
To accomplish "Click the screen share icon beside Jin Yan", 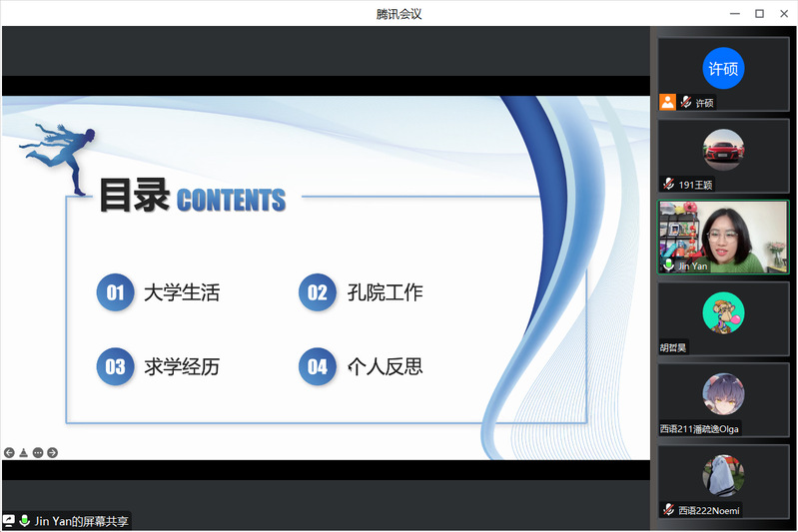I will tap(9, 521).
